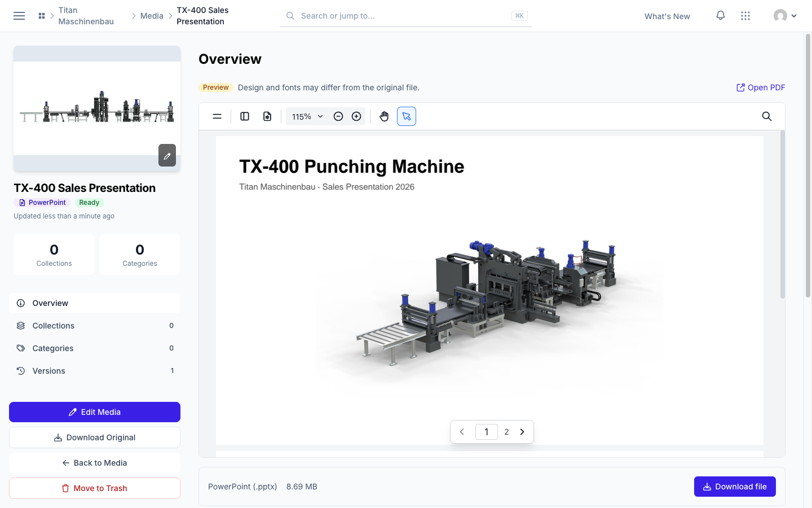Select the hand pan tool
Screen dimensions: 812x508
(x=384, y=116)
